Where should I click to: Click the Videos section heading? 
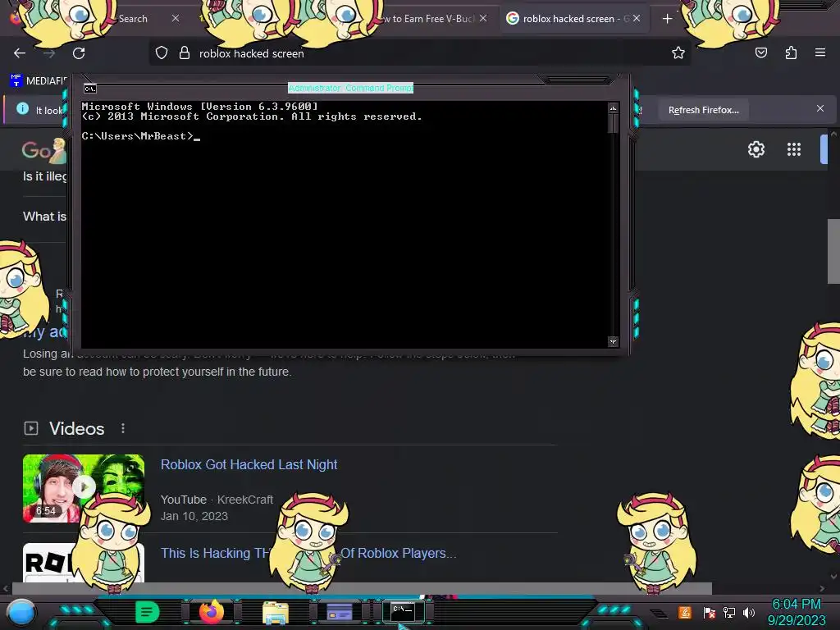[x=76, y=428]
